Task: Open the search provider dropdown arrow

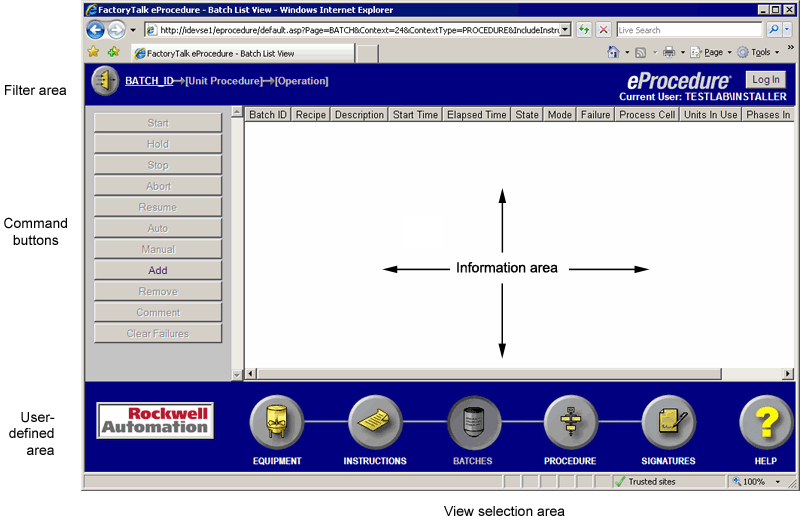Action: click(x=787, y=30)
